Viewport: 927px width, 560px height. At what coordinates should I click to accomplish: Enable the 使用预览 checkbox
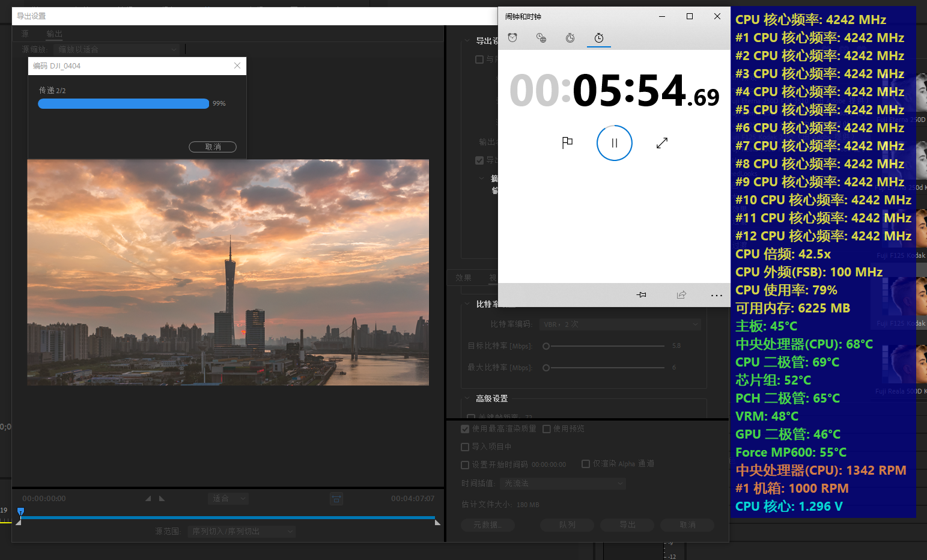547,429
